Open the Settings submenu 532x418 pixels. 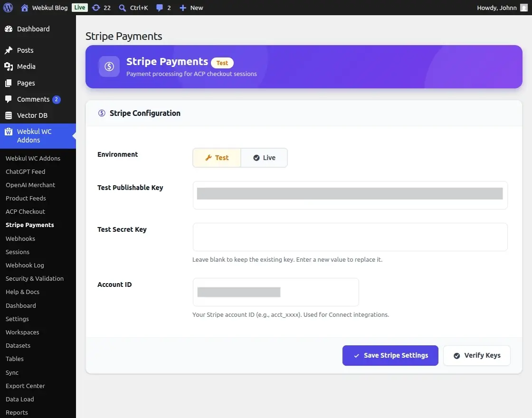point(17,319)
